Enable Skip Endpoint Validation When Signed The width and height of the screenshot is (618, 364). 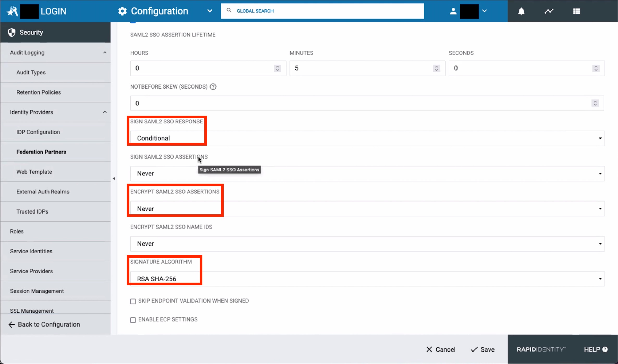tap(133, 301)
